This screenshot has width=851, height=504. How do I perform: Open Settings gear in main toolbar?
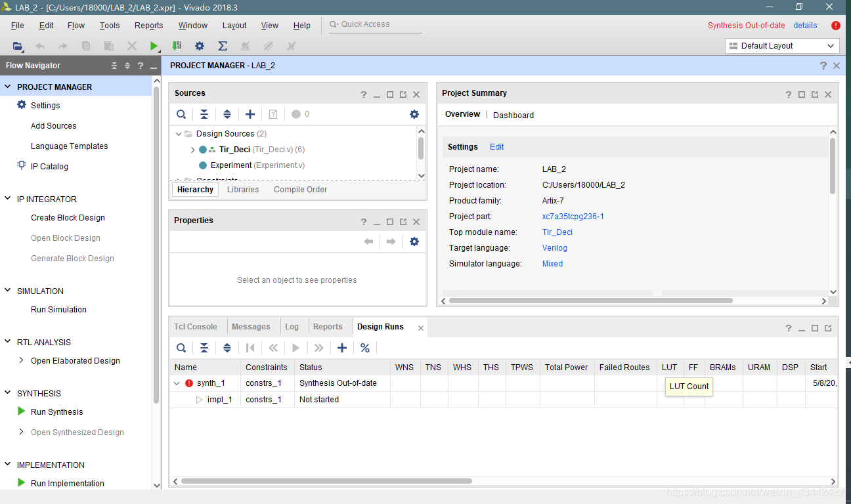200,46
